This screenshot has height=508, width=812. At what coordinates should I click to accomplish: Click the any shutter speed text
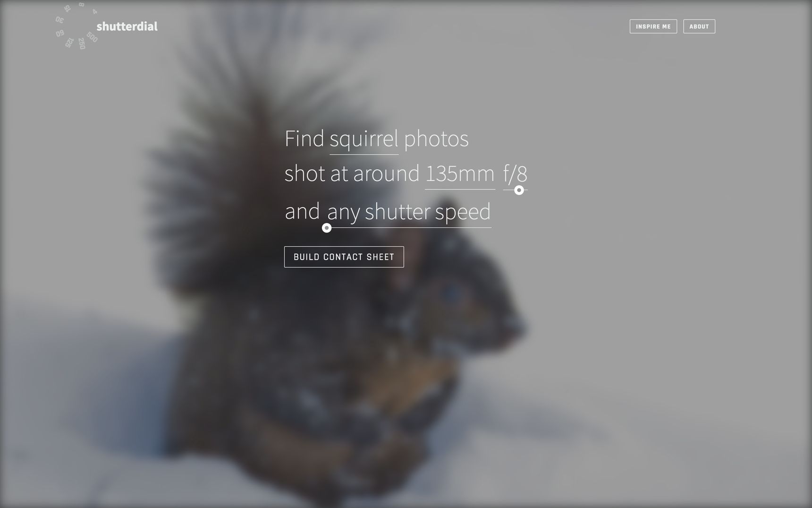409,212
